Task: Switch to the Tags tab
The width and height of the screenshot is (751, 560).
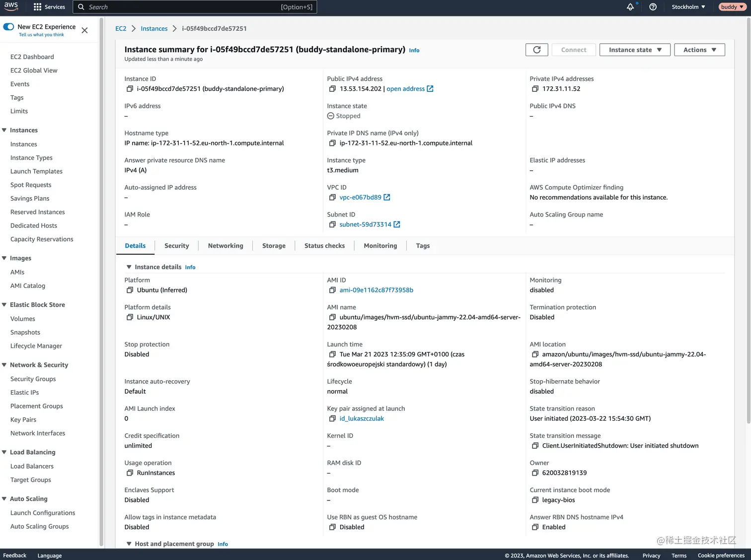Action: coord(423,246)
